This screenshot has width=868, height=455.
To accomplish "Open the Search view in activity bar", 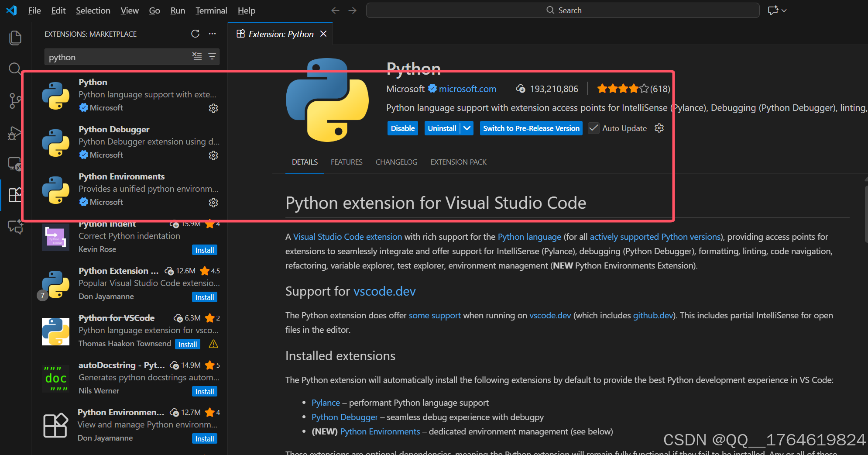I will click(x=15, y=69).
